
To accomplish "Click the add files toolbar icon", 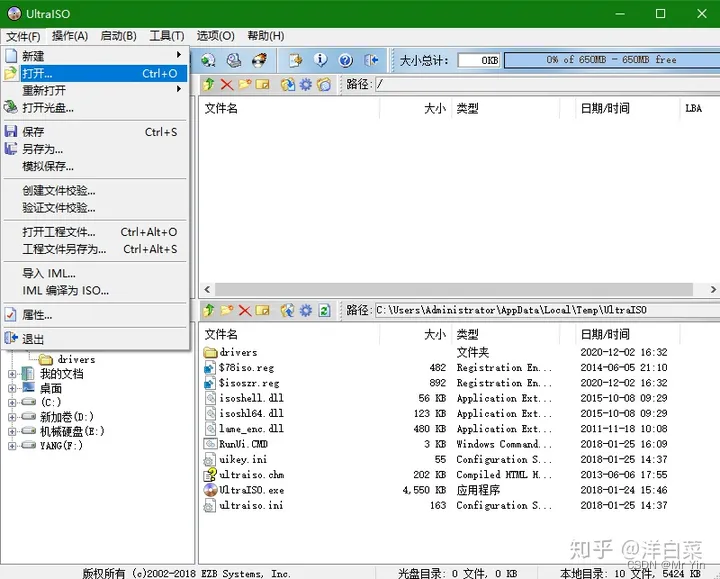I will click(x=295, y=60).
